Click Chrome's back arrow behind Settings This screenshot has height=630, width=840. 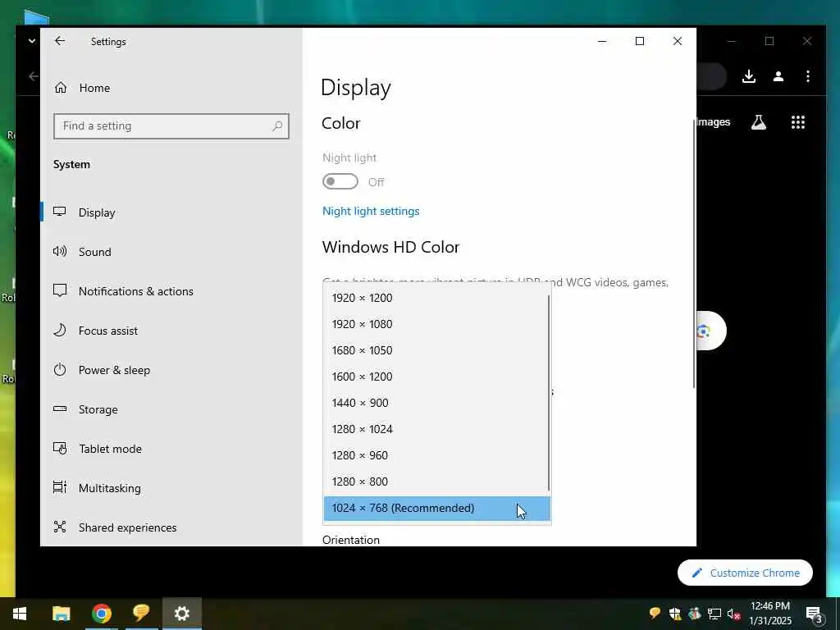33,76
